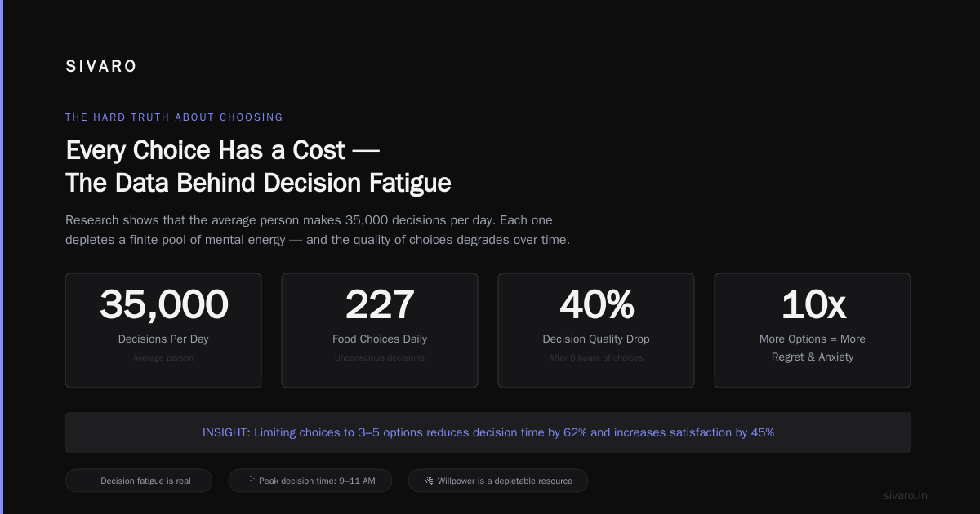980x514 pixels.
Task: Click the large 227 number
Action: [x=380, y=305]
